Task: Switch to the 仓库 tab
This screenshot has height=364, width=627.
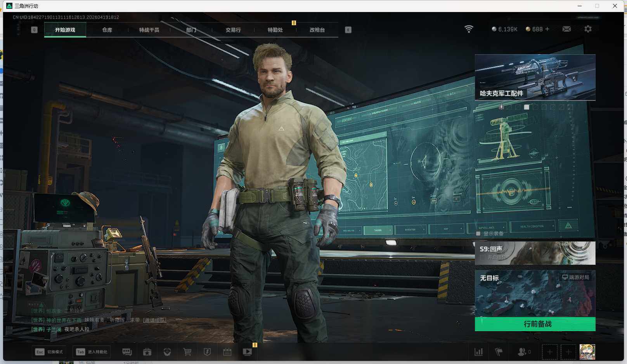Action: [107, 30]
